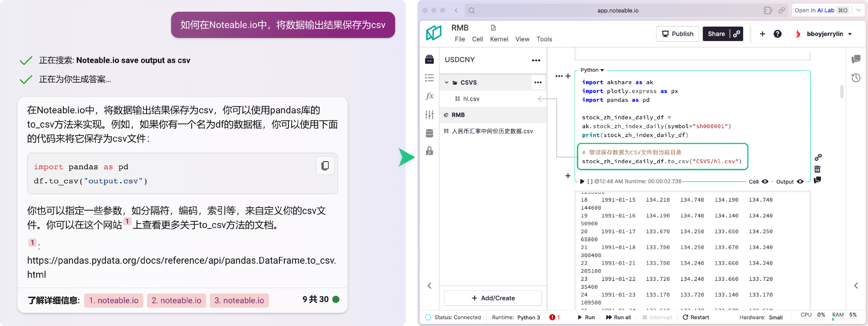This screenshot has height=326, width=868.
Task: Open the USDCNY project three-dot menu
Action: click(x=536, y=60)
